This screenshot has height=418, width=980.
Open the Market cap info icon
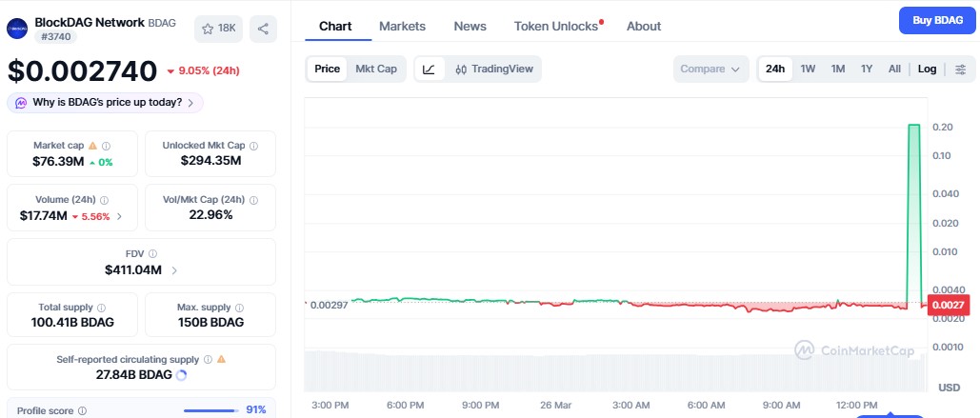click(x=107, y=146)
